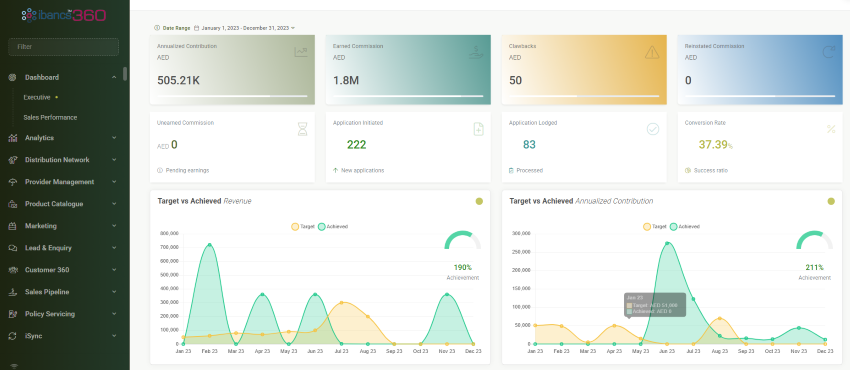
Task: Click the Unearned Commission hourglass icon
Action: [302, 129]
